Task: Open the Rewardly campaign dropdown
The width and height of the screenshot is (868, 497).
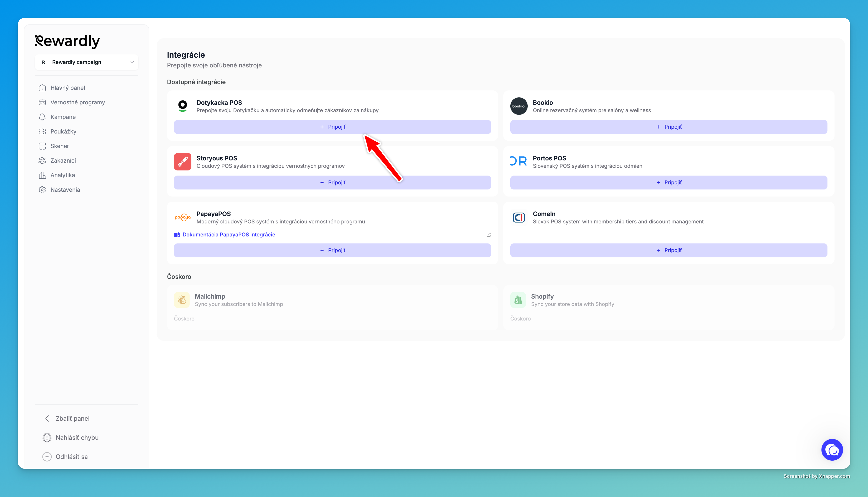Action: click(x=86, y=62)
